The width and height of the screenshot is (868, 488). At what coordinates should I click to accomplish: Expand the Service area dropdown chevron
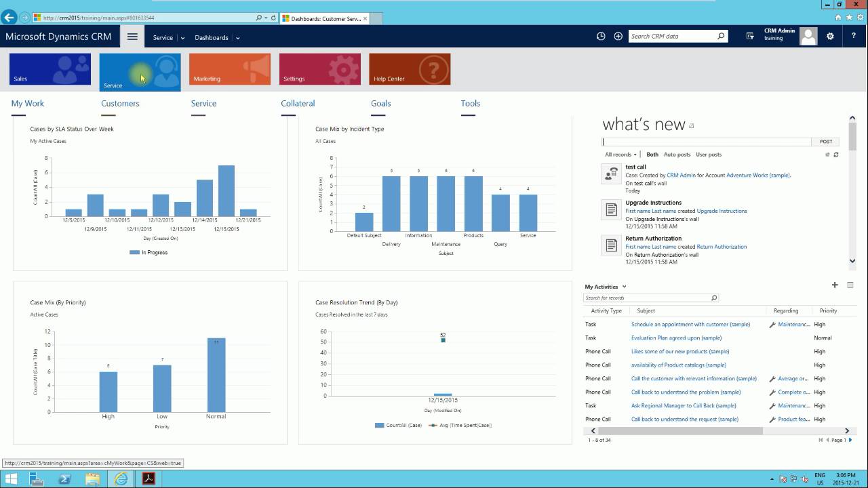pos(182,38)
